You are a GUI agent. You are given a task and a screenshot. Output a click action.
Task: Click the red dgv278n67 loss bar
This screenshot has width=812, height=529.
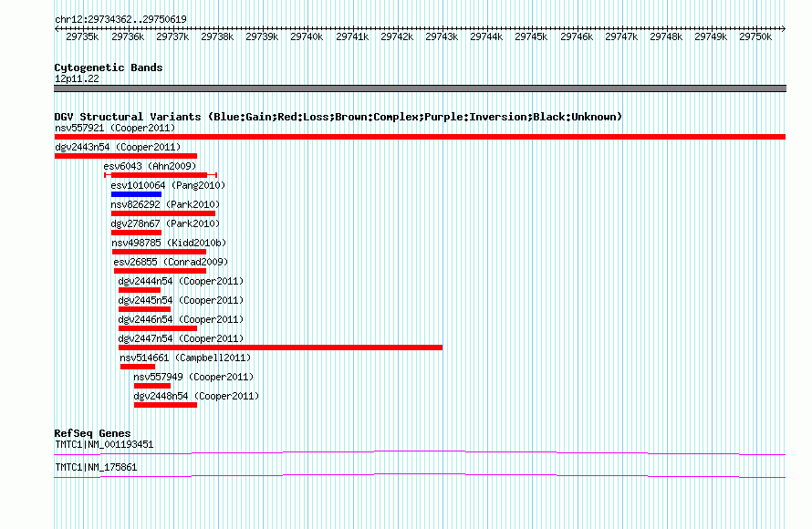(136, 233)
